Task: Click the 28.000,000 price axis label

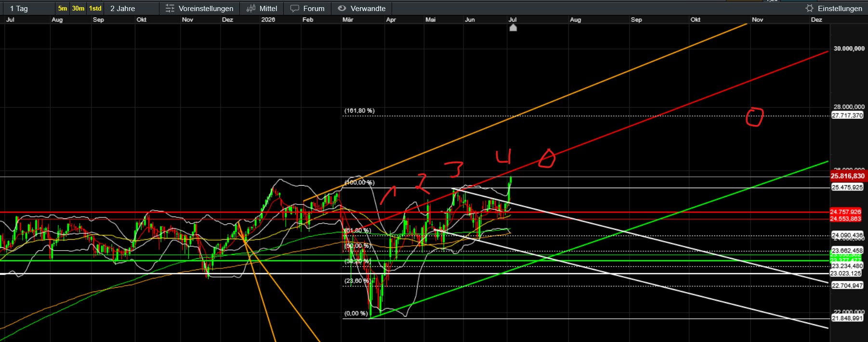Action: click(849, 107)
